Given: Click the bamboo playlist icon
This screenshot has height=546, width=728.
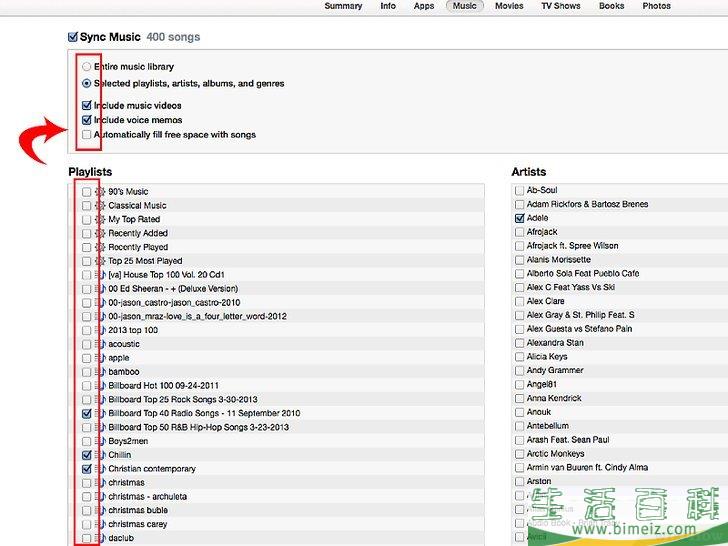Looking at the screenshot, I should [100, 372].
